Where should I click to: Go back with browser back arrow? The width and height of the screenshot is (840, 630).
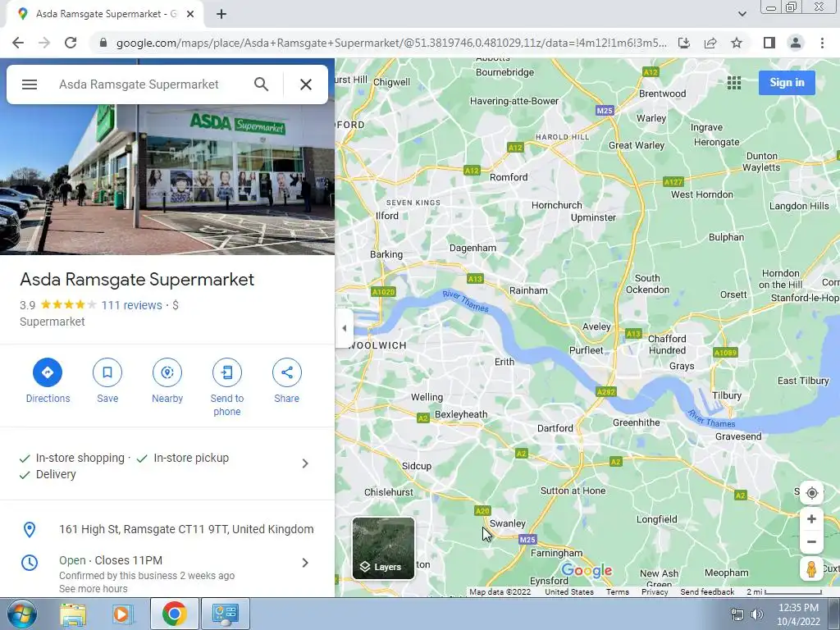point(18,43)
